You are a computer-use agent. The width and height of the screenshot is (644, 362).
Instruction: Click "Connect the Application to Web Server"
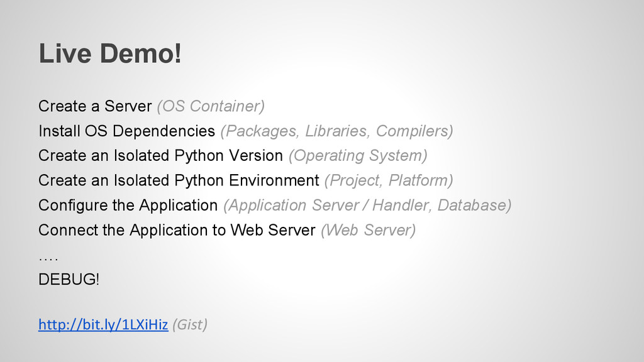(x=177, y=231)
